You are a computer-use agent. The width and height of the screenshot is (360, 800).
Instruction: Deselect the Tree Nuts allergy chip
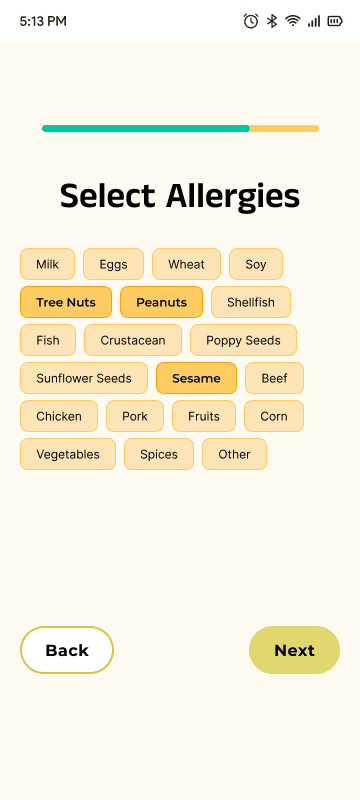coord(66,302)
